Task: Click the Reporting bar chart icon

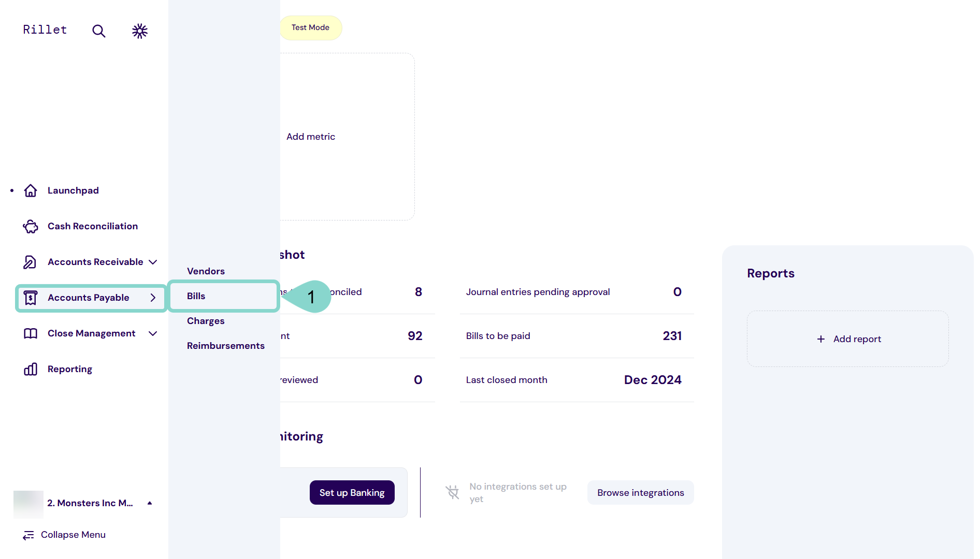Action: point(31,369)
